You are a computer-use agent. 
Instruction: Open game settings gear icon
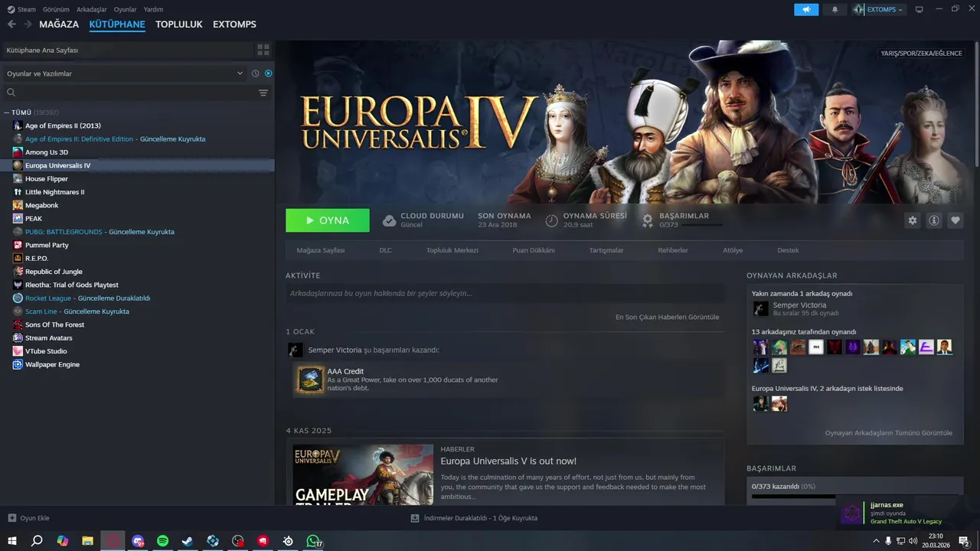(x=913, y=220)
